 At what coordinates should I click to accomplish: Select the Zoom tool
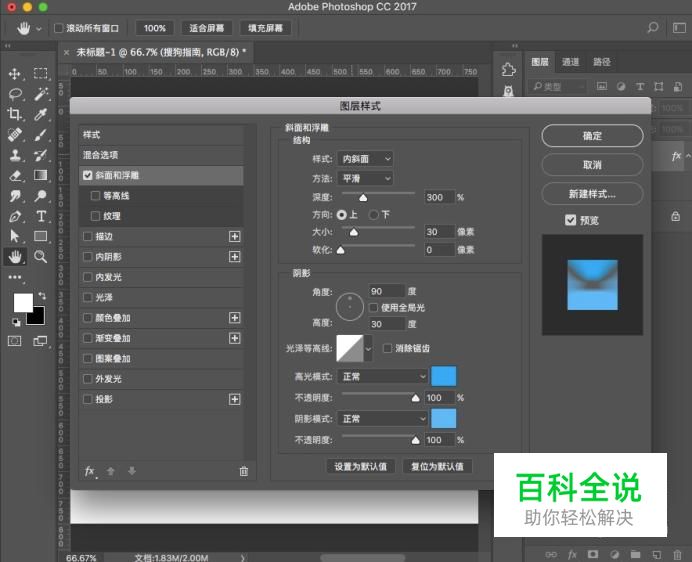pyautogui.click(x=41, y=256)
